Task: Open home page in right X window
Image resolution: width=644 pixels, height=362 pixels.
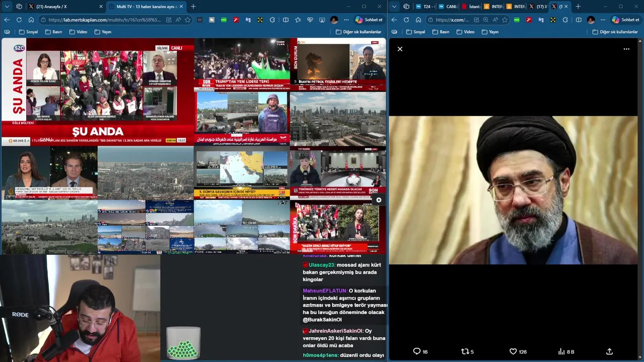Action: tap(419, 20)
